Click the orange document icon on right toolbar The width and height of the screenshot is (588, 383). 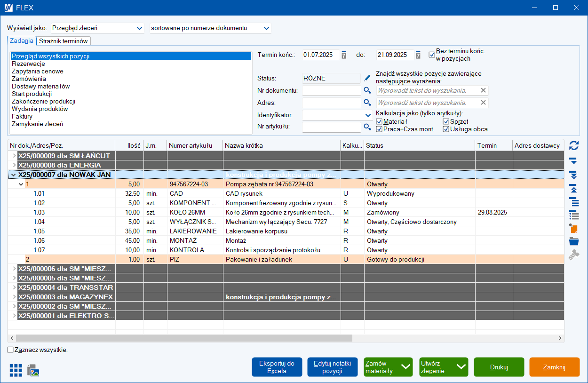[573, 229]
